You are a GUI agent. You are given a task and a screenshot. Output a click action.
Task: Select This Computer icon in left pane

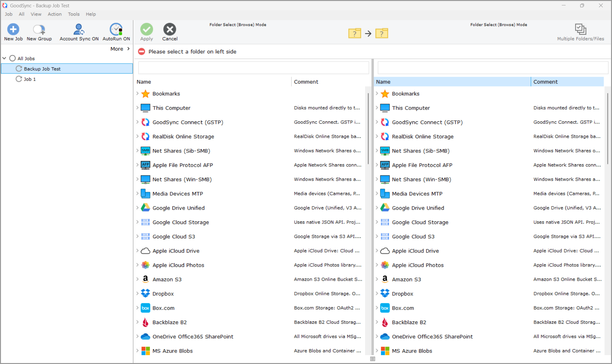click(x=146, y=108)
